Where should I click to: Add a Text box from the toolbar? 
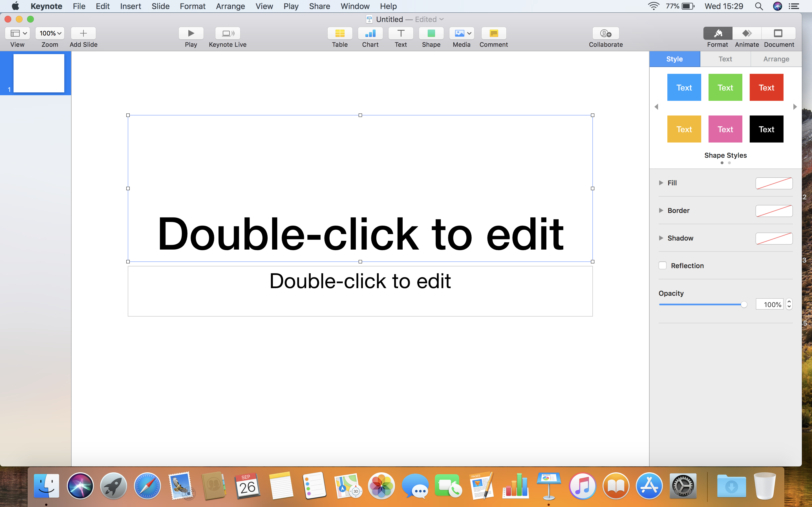pos(401,33)
